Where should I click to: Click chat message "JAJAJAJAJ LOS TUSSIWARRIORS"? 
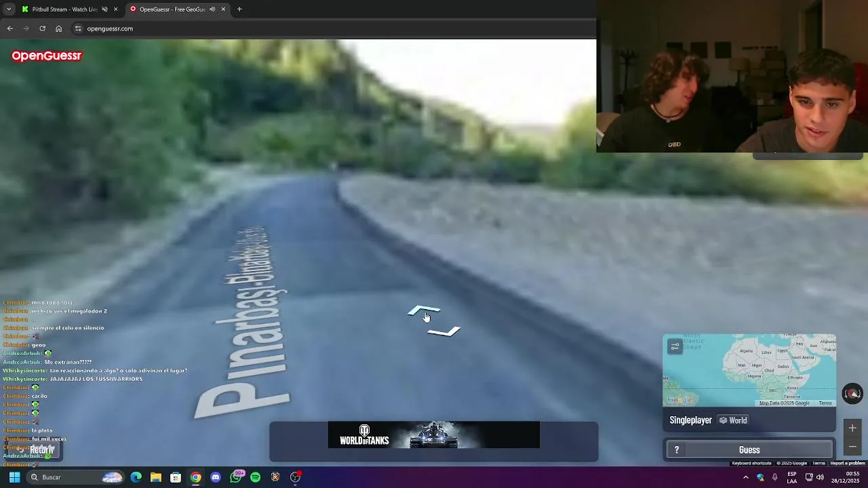click(96, 379)
